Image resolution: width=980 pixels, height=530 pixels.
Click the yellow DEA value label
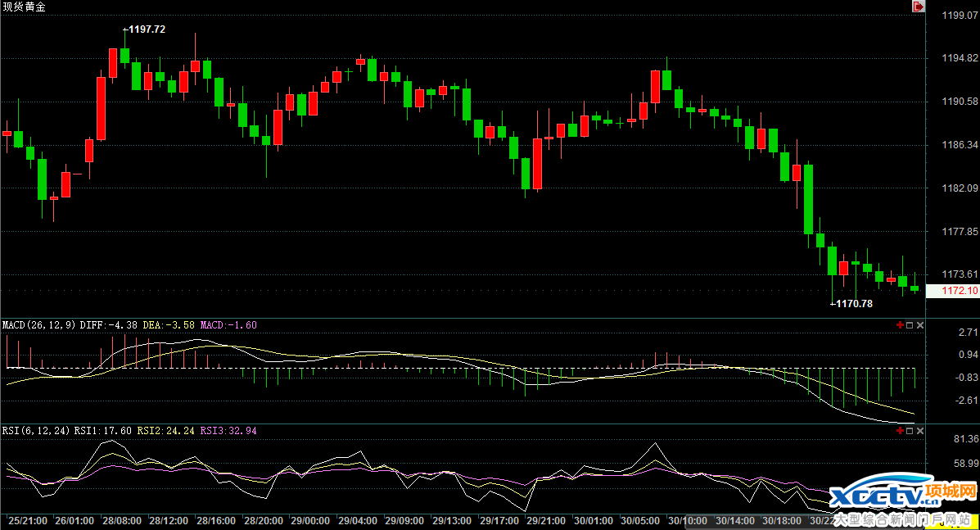(169, 325)
